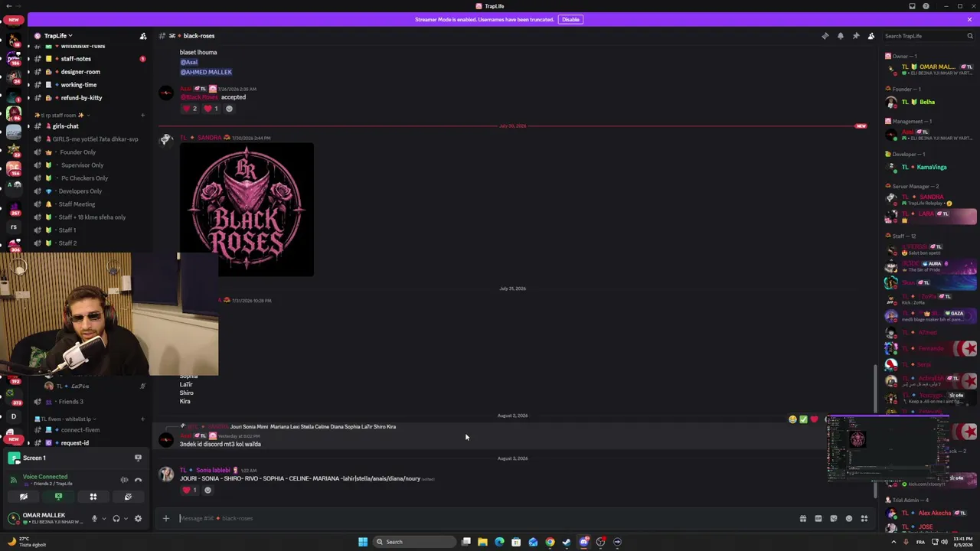This screenshot has height=551, width=980.
Task: Open the GIF picker
Action: coord(818,518)
